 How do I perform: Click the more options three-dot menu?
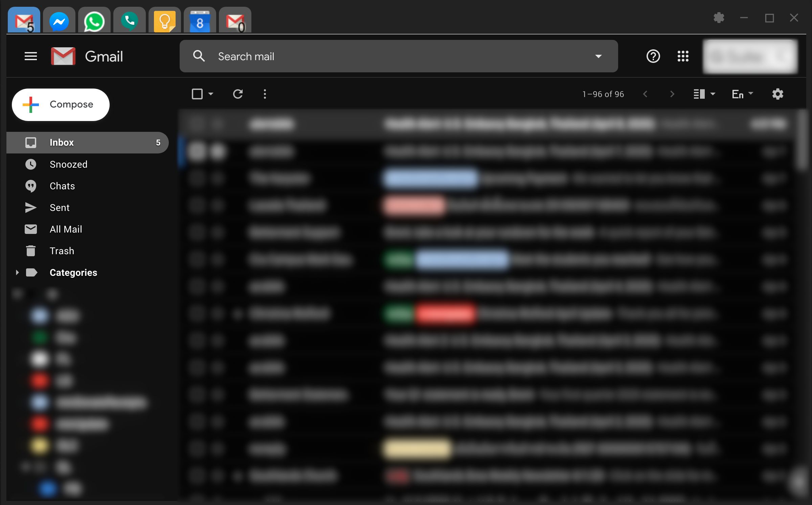coord(265,94)
